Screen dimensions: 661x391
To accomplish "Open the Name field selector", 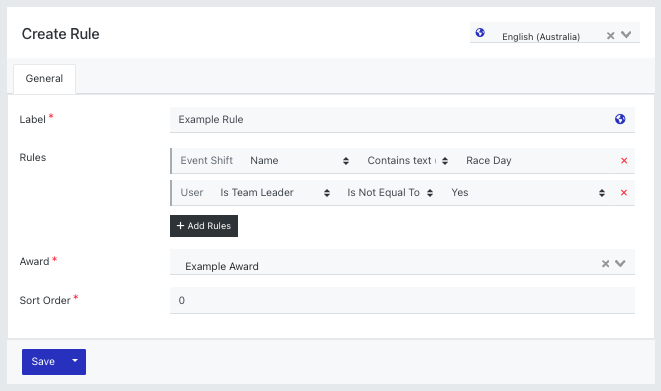I will (x=299, y=161).
